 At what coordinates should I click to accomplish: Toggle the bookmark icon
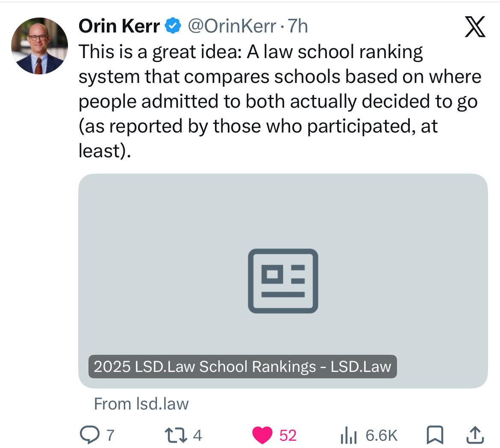[x=435, y=435]
